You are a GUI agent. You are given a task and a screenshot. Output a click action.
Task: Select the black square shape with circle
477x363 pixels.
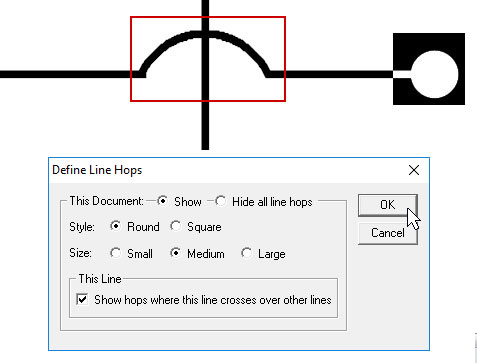pyautogui.click(x=429, y=69)
